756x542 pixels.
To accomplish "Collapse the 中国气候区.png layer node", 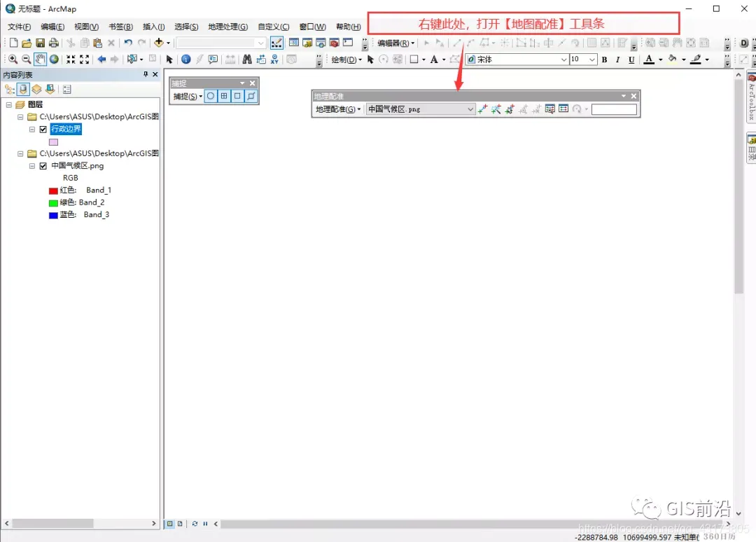I will point(31,166).
